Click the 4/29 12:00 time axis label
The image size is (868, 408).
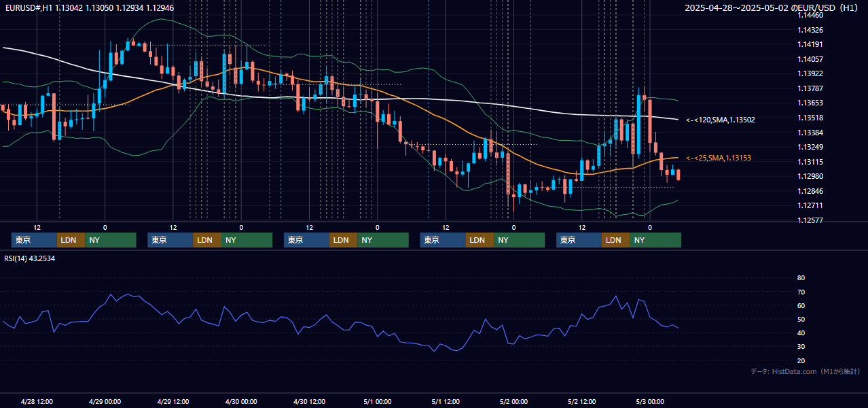point(173,401)
